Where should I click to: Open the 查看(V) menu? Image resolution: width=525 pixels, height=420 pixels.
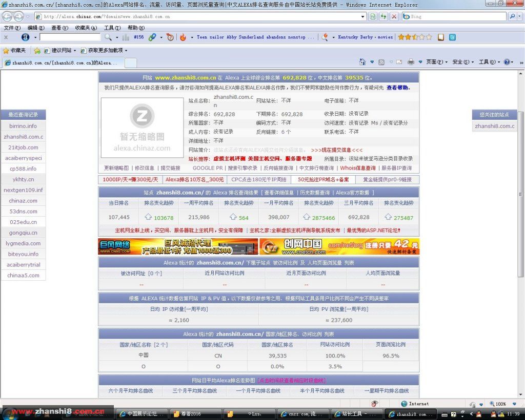[x=59, y=28]
